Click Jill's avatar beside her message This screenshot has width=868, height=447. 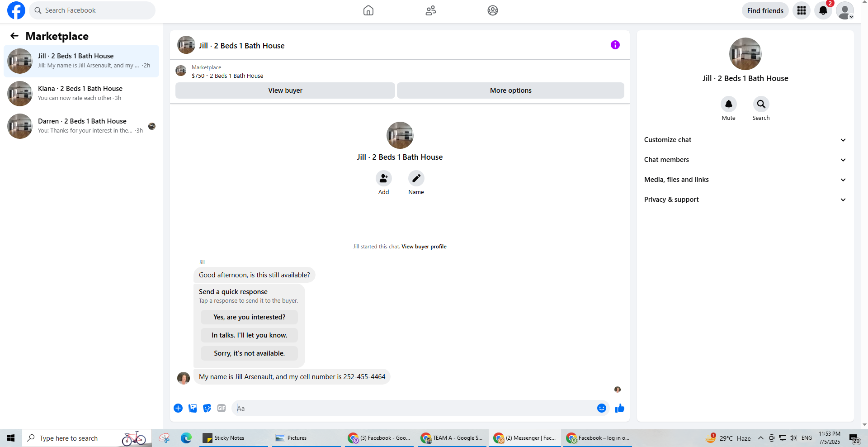click(x=184, y=378)
